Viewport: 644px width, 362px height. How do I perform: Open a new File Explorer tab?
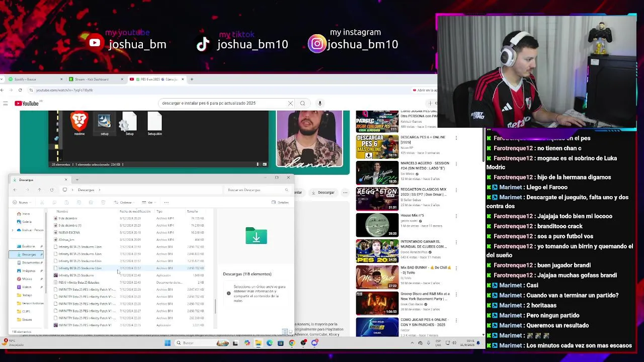[x=77, y=179]
